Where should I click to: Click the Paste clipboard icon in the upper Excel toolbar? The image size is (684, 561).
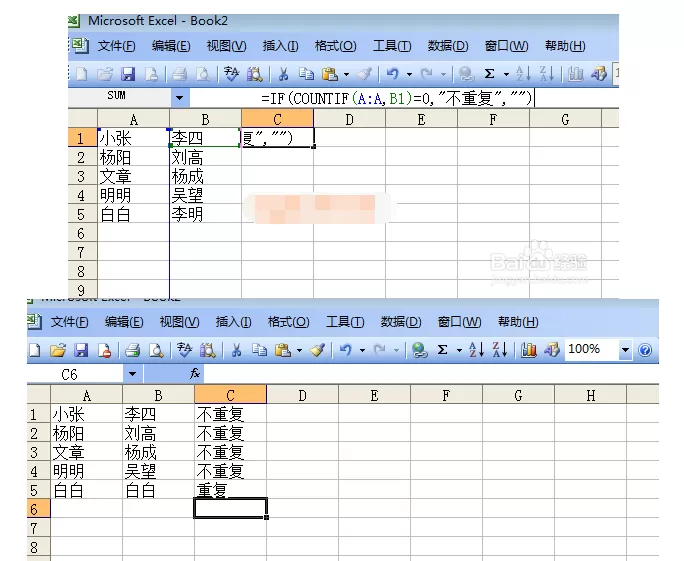point(330,75)
